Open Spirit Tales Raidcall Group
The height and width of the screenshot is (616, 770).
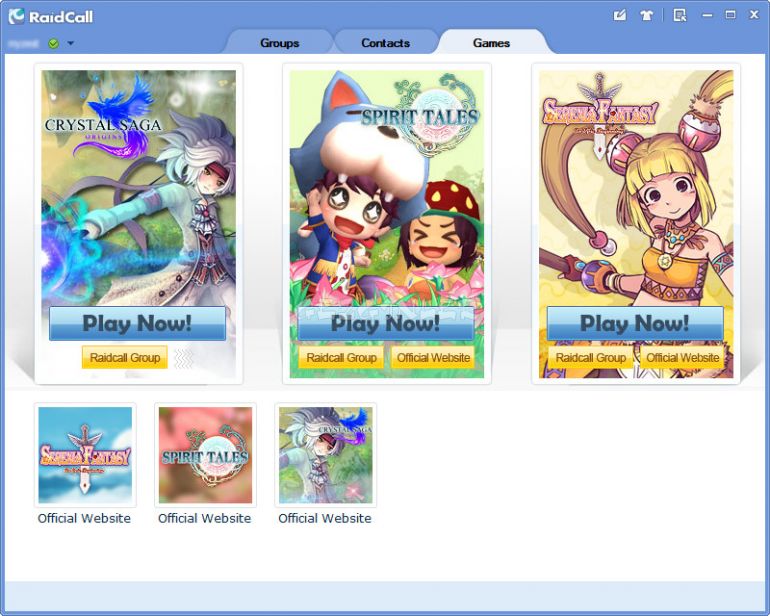[x=341, y=357]
